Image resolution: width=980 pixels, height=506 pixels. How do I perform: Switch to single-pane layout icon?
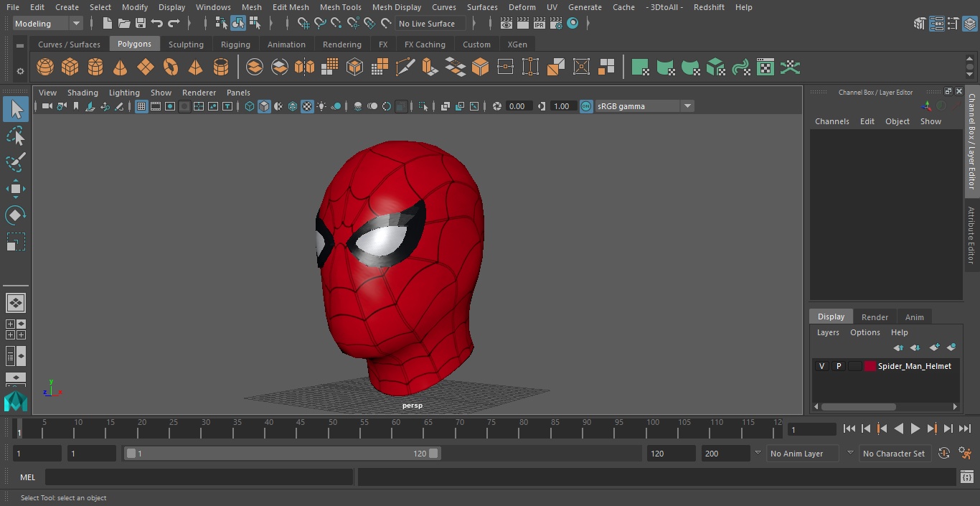[16, 303]
